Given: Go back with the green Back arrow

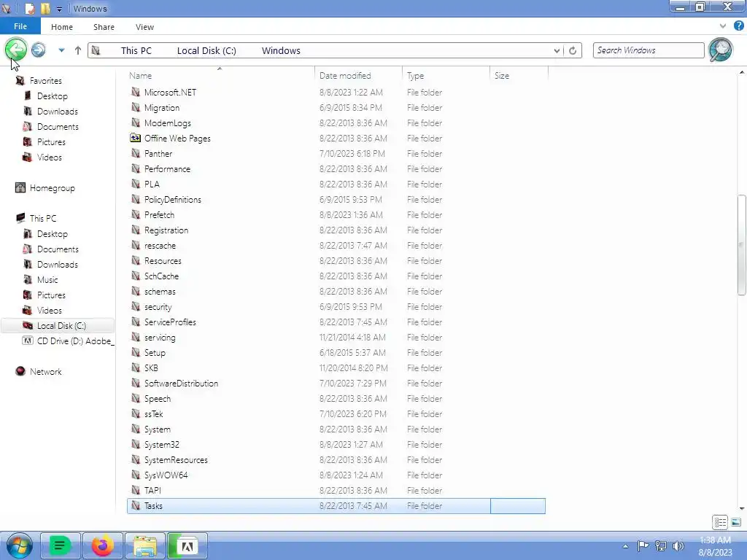Looking at the screenshot, I should pos(16,49).
